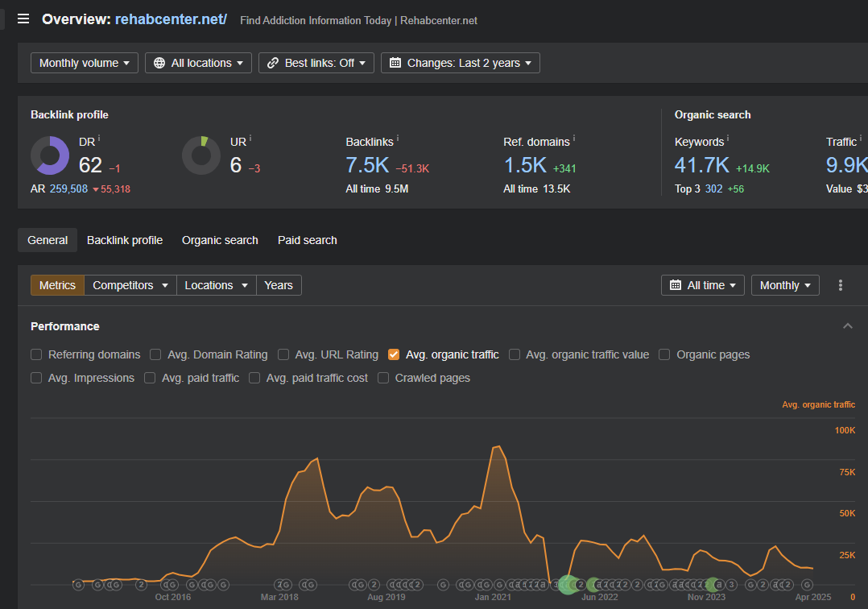Viewport: 868px width, 609px height.
Task: Switch to the General tab
Action: 48,240
